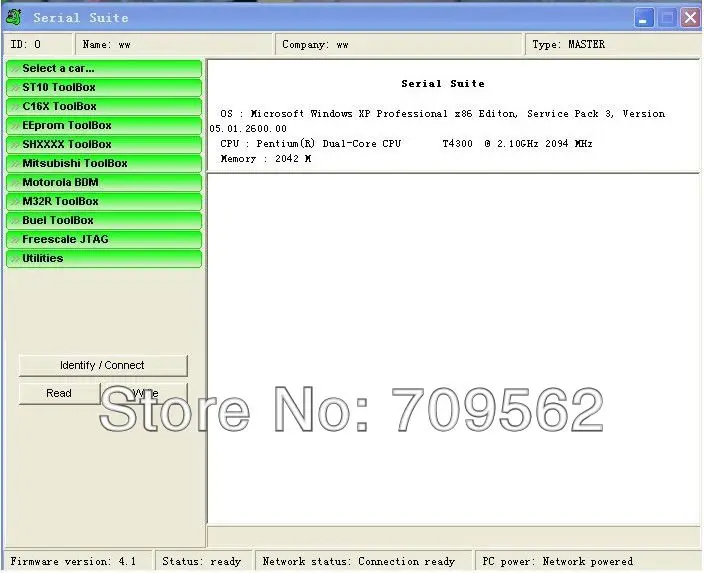Click the Write button
The width and height of the screenshot is (704, 573).
(x=145, y=393)
